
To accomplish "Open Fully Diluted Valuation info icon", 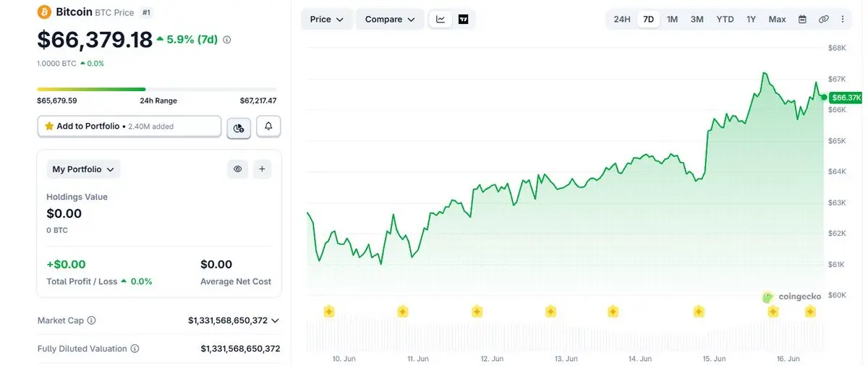I will click(135, 349).
